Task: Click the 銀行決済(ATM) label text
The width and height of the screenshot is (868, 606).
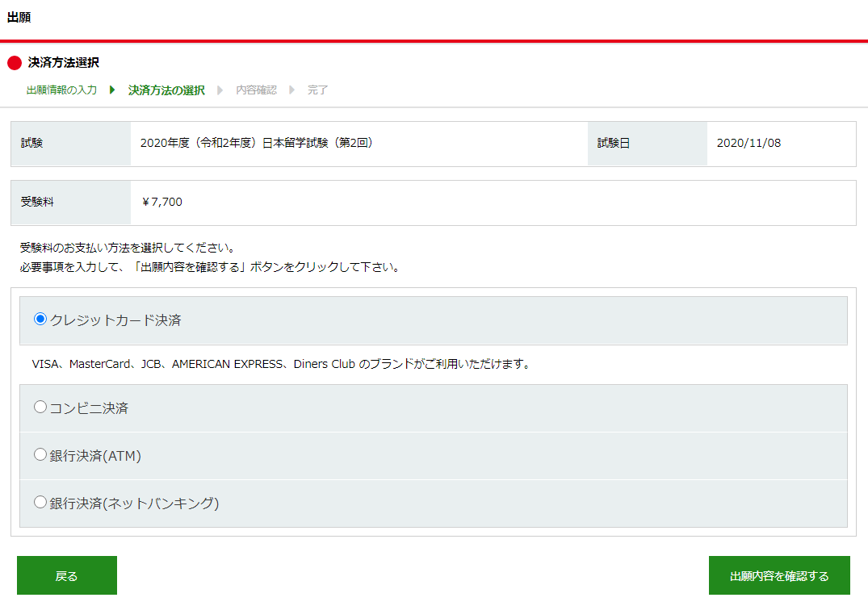Action: click(95, 455)
